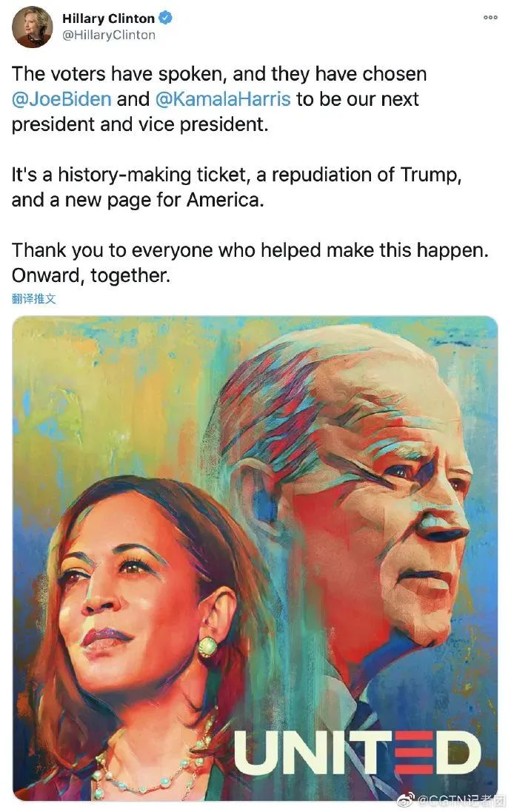The width and height of the screenshot is (511, 812).
Task: Click the UNITED wordmark in the poster
Action: pos(358,752)
